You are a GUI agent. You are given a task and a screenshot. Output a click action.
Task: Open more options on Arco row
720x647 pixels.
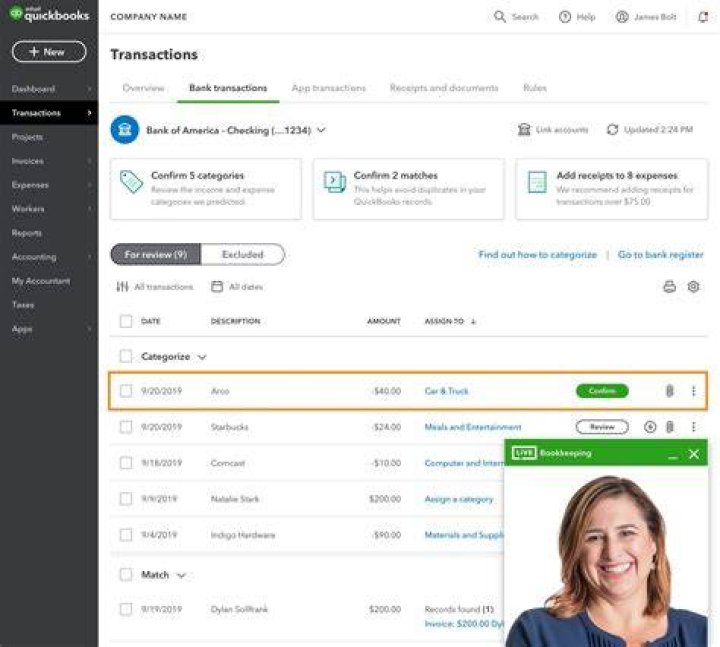[693, 391]
